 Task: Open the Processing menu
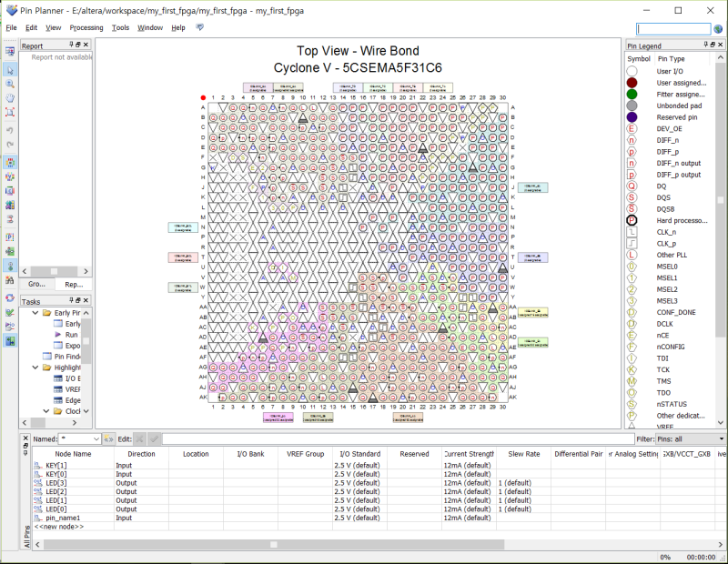click(x=85, y=27)
